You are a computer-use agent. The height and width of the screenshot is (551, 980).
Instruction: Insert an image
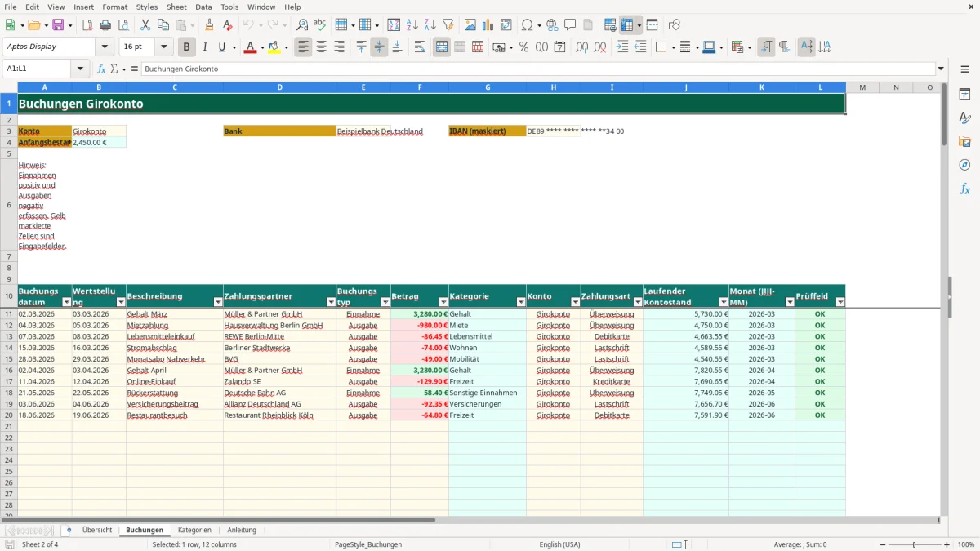[x=470, y=25]
